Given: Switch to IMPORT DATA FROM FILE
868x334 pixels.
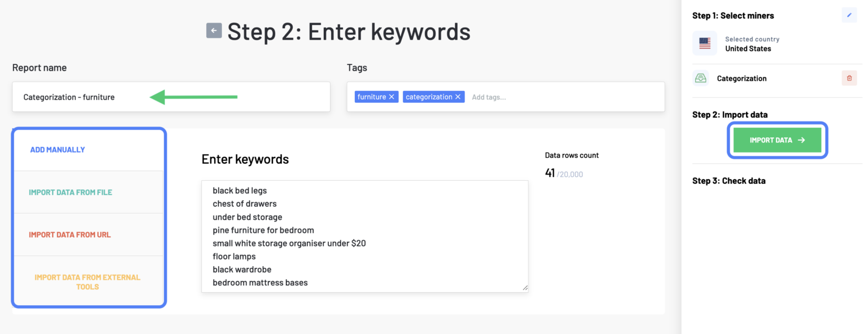Looking at the screenshot, I should click(x=70, y=192).
